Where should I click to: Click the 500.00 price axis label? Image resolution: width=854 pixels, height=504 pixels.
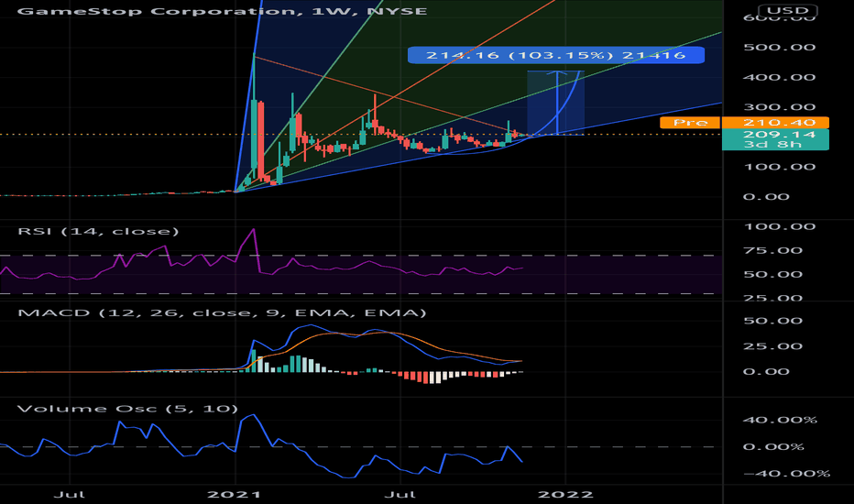pos(780,48)
